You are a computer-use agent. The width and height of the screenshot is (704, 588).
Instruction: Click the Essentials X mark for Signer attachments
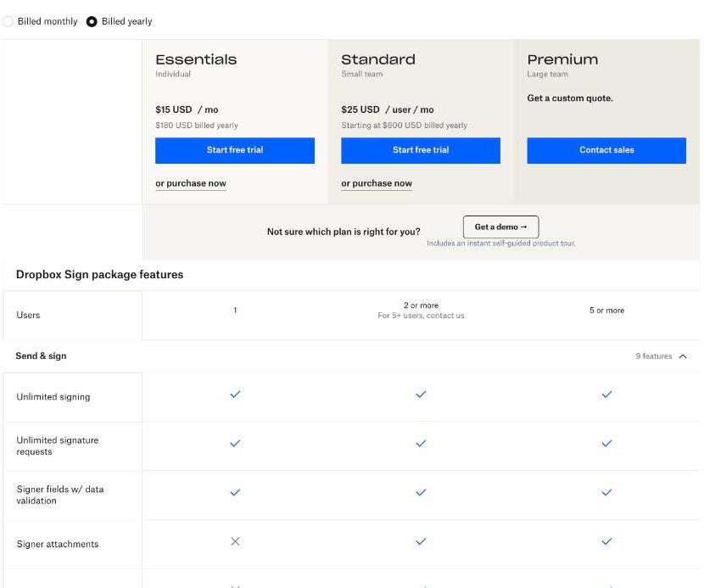235,541
